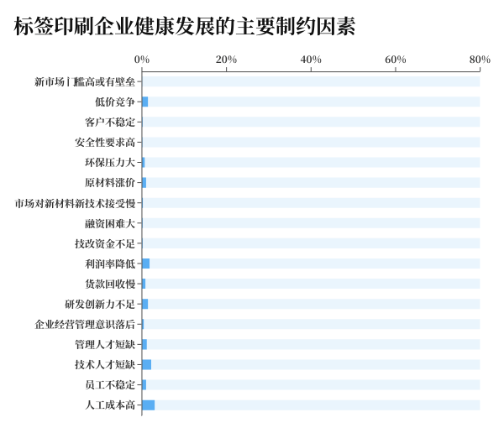
Task: Select the blue bar for 利润率降低
Action: pos(146,264)
